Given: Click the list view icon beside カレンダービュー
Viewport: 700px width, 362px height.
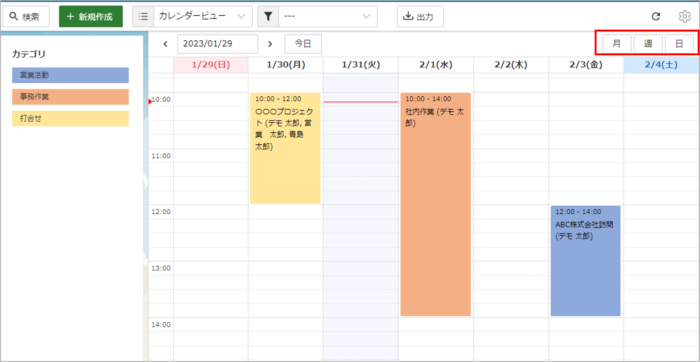Looking at the screenshot, I should [x=143, y=17].
